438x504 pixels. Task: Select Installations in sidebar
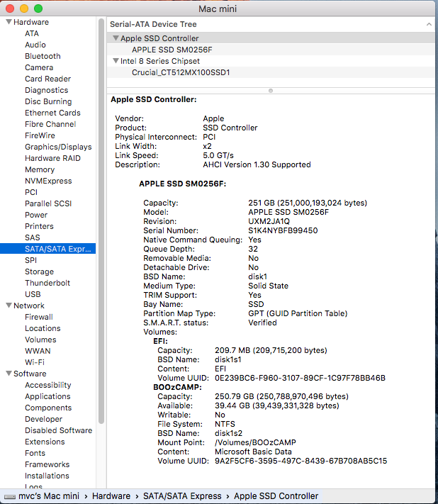coord(47,476)
